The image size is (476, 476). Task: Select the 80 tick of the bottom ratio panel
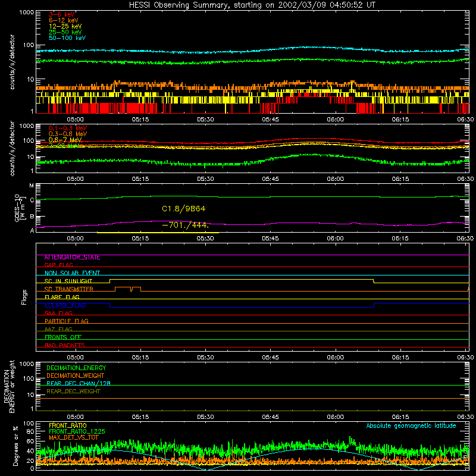(30, 431)
